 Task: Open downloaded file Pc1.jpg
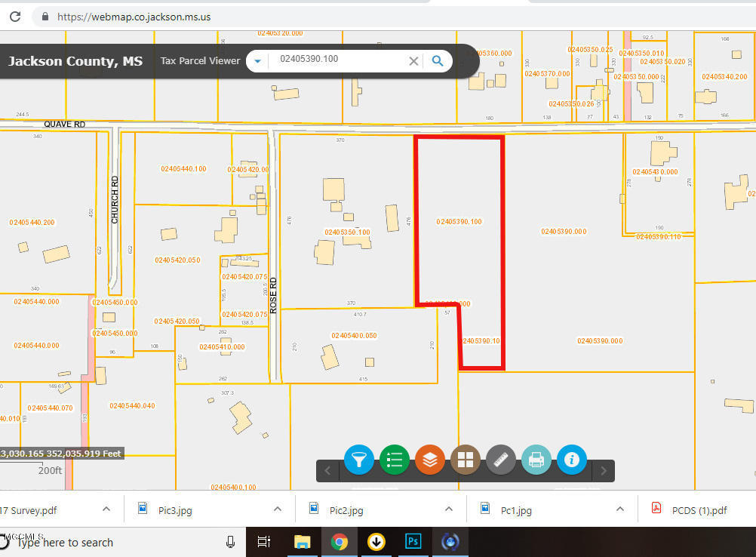point(516,510)
